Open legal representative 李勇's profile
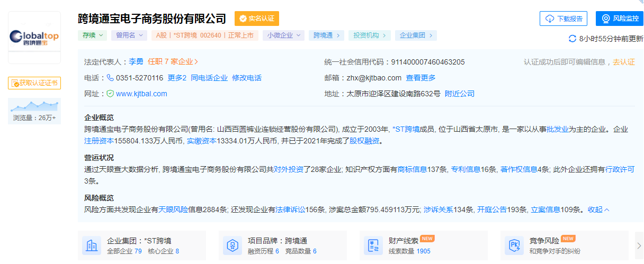This screenshot has width=644, height=264. 136,61
